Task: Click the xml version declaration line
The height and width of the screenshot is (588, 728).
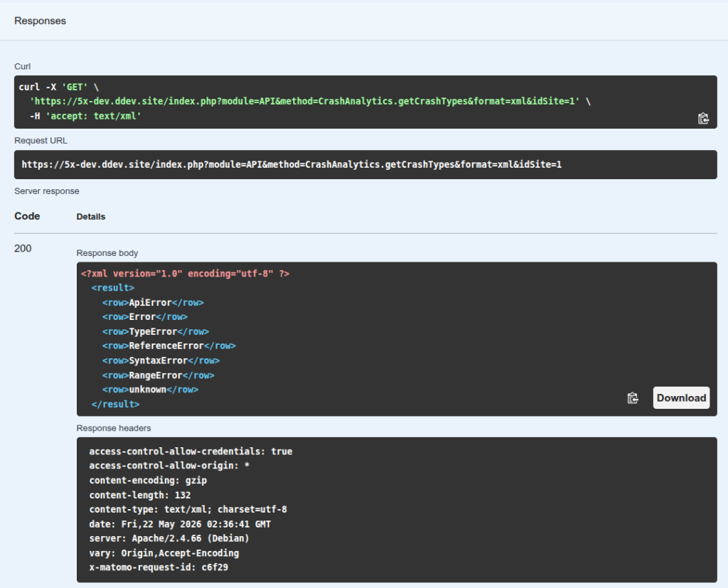Action: point(186,274)
